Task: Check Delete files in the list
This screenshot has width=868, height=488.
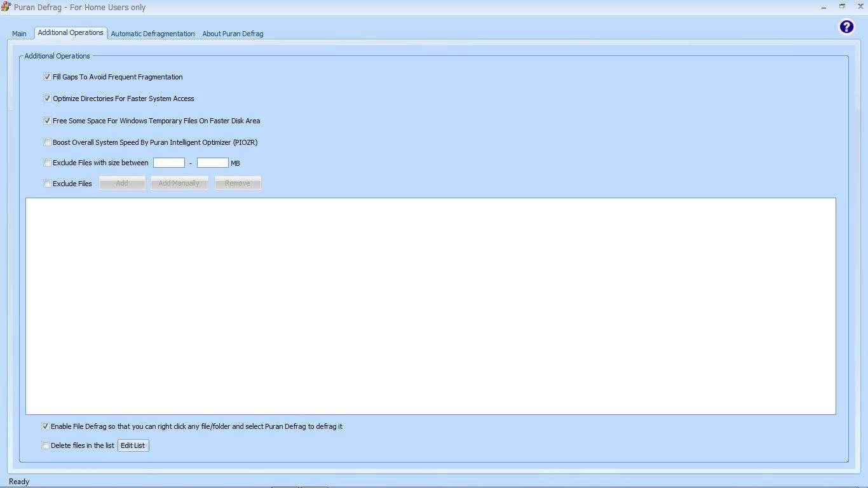Action: 45,445
